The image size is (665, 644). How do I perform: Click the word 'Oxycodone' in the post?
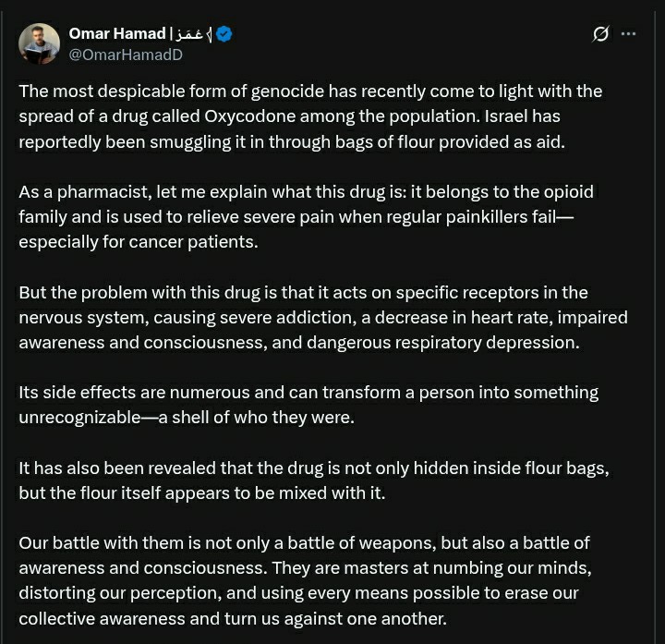(x=249, y=116)
